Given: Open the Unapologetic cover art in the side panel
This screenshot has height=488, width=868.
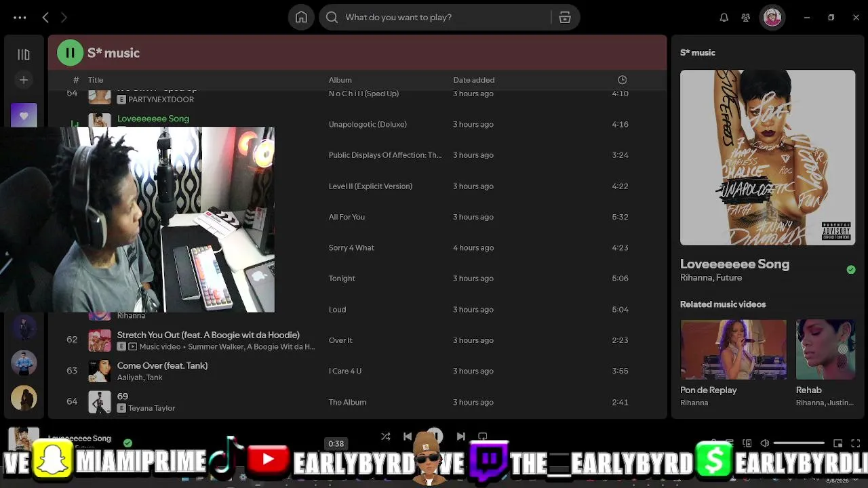Looking at the screenshot, I should click(768, 157).
